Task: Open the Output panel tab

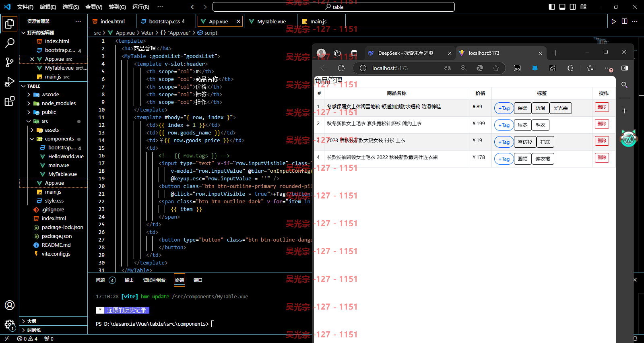Action: pos(129,280)
